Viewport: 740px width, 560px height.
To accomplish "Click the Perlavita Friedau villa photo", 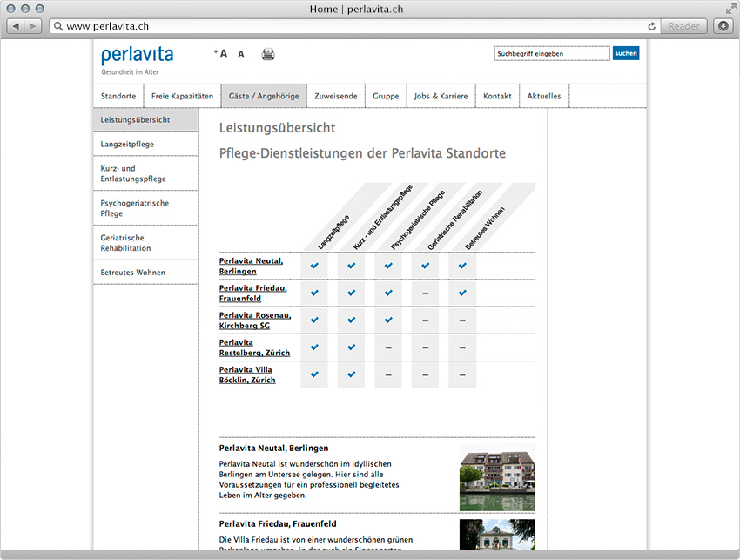I will pyautogui.click(x=497, y=535).
